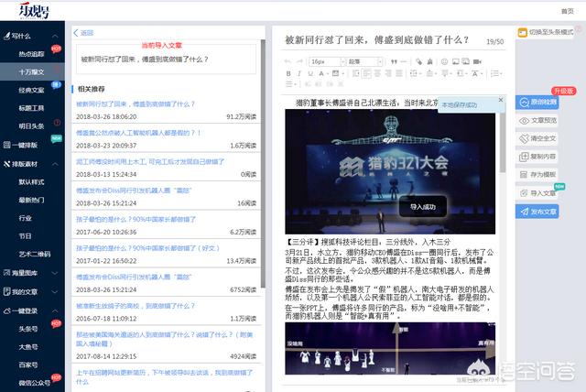Insert a blockquote with the quote icon
This screenshot has height=392, width=586.
pyautogui.click(x=394, y=61)
